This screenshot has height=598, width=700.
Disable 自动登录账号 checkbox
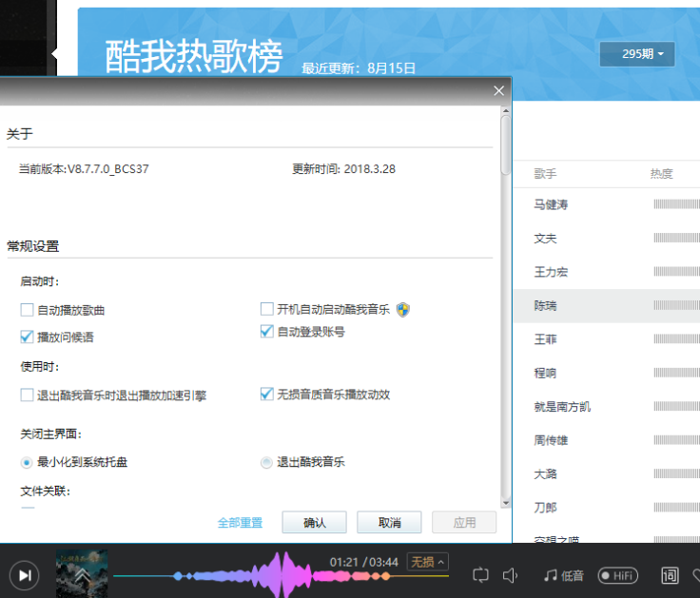[267, 332]
